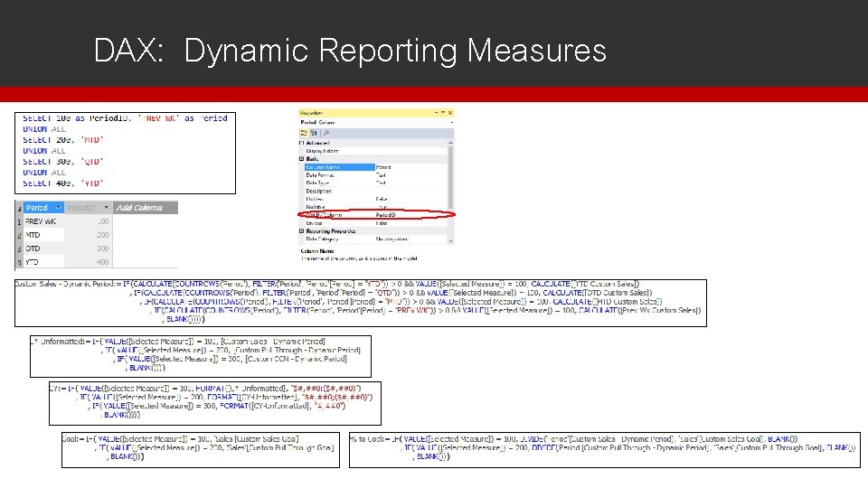The width and height of the screenshot is (868, 488).
Task: Click the CY Unformatted measure box
Action: tap(201, 356)
